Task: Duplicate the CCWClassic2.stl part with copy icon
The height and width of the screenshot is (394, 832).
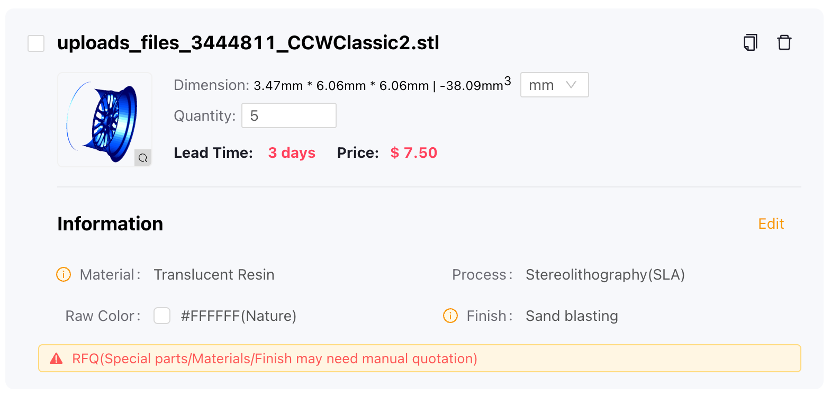Action: 750,43
